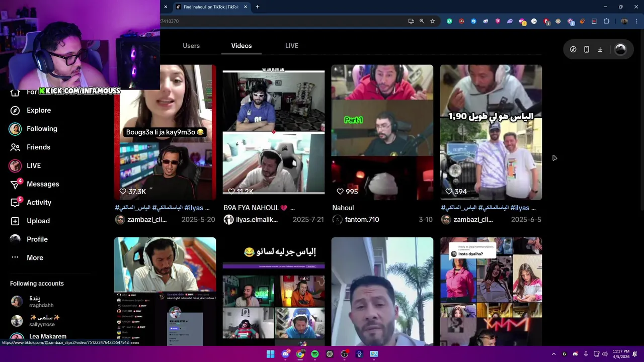Open the man with palm trees video
Screen dimensions: 644x362
pos(382,292)
